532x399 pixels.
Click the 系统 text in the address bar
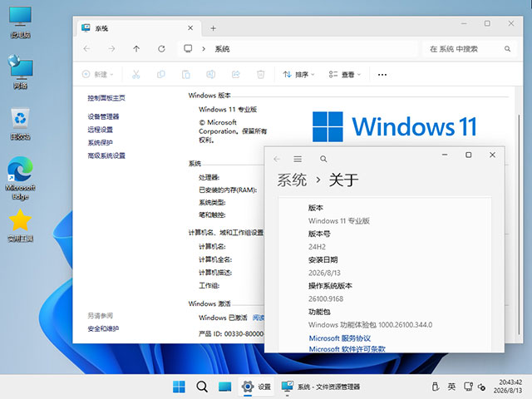pyautogui.click(x=222, y=49)
